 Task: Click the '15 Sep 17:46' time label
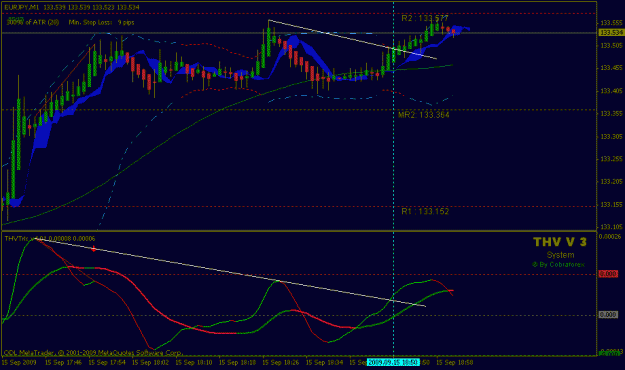click(63, 362)
